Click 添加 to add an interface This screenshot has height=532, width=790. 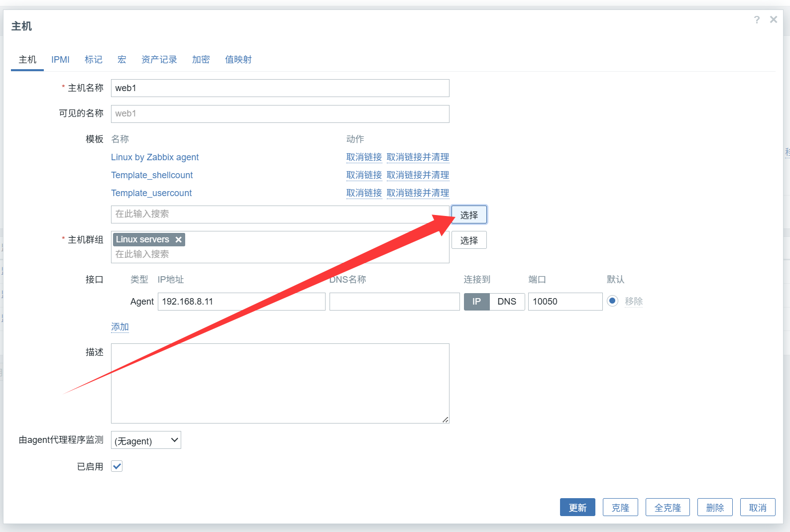[120, 327]
